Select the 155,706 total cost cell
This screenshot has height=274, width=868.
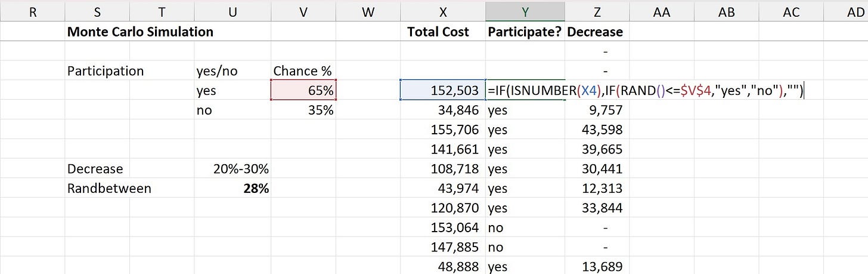pyautogui.click(x=443, y=130)
